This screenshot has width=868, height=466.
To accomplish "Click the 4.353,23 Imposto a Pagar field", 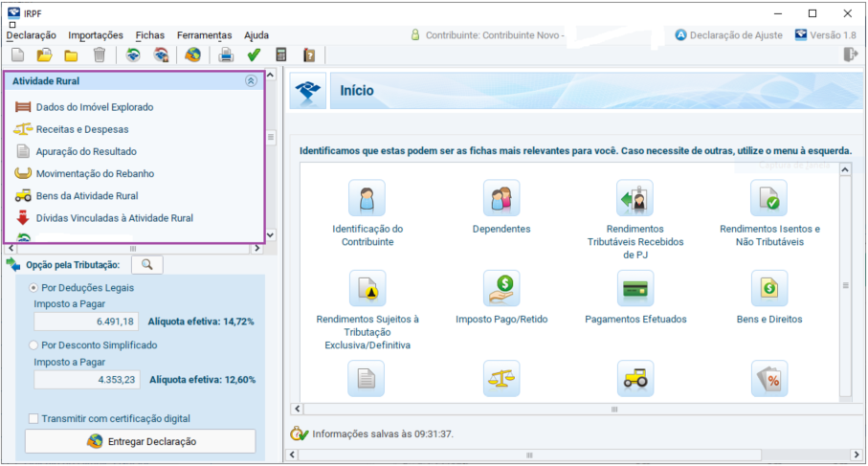I will pyautogui.click(x=87, y=379).
